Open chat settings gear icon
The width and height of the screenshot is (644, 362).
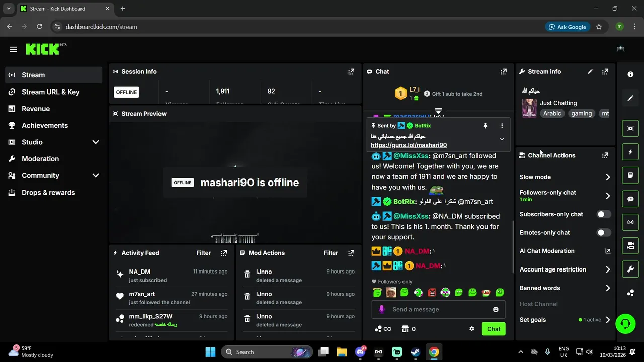[x=472, y=329]
